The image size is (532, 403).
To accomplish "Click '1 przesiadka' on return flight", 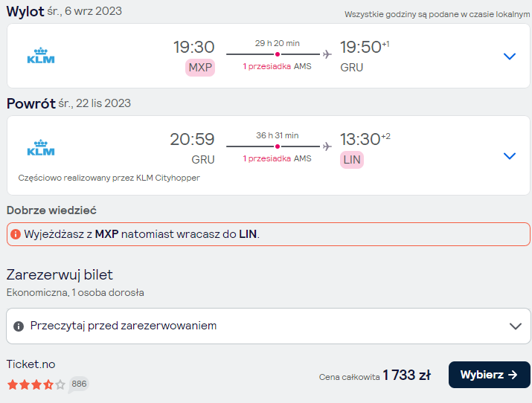I will coord(266,158).
